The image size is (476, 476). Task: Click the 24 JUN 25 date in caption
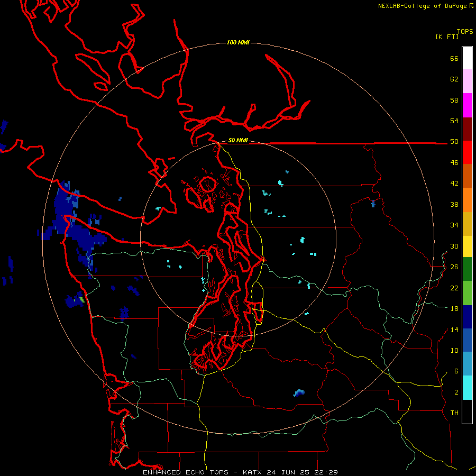[x=288, y=472]
